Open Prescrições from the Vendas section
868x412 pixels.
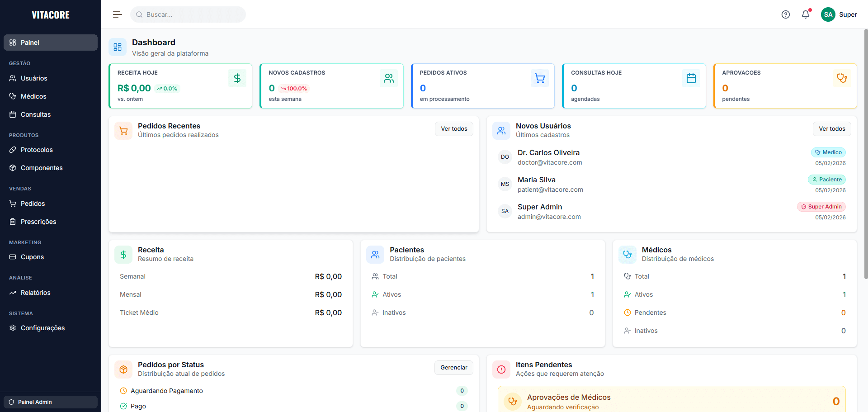point(38,222)
